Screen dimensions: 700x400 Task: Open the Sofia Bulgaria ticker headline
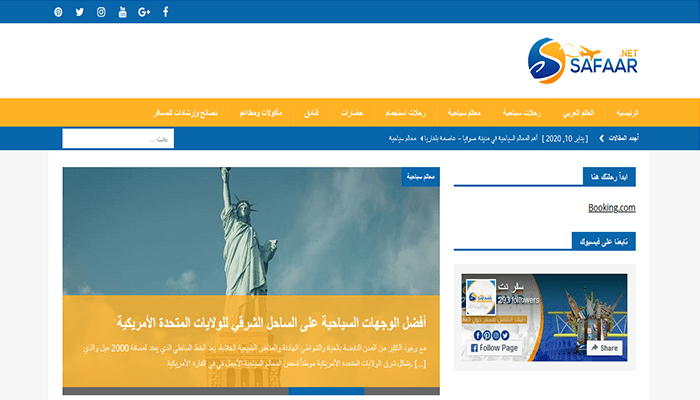coord(481,138)
